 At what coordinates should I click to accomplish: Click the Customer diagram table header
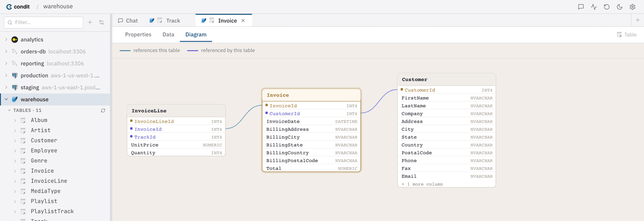pyautogui.click(x=446, y=79)
